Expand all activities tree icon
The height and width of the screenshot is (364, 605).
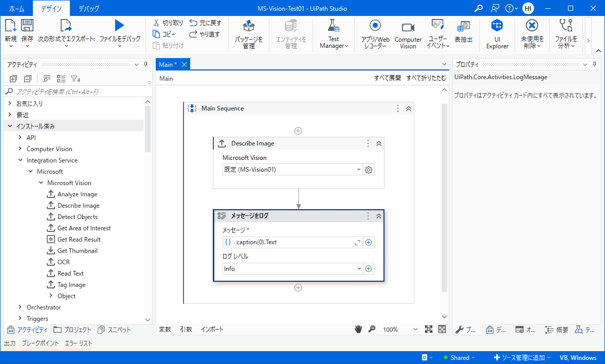point(13,79)
